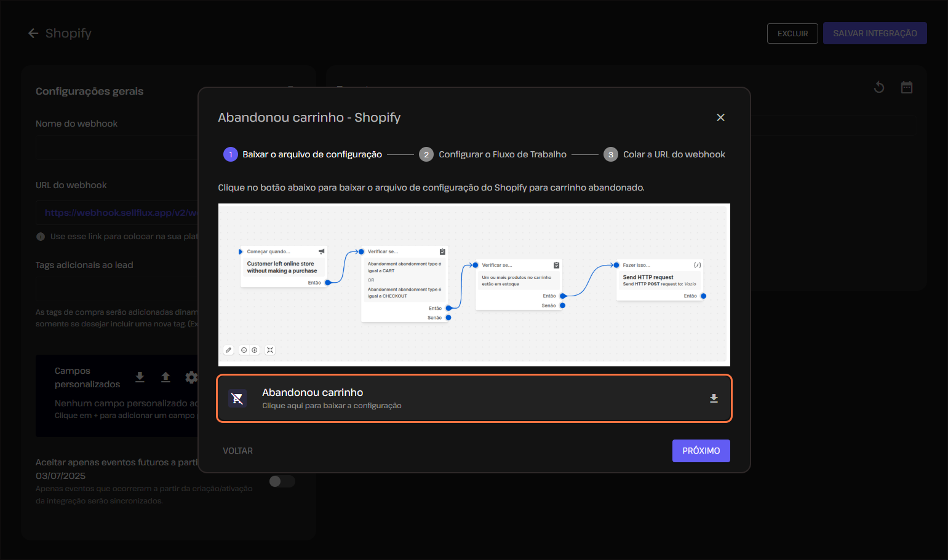
Task: Select step 3 'Colar a URL do webhook'
Action: (664, 154)
